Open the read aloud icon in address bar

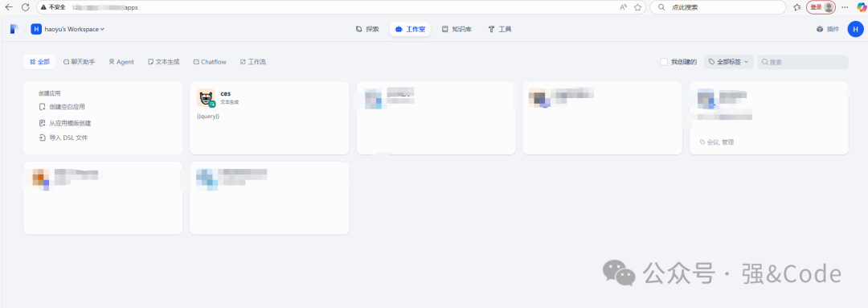pos(624,7)
